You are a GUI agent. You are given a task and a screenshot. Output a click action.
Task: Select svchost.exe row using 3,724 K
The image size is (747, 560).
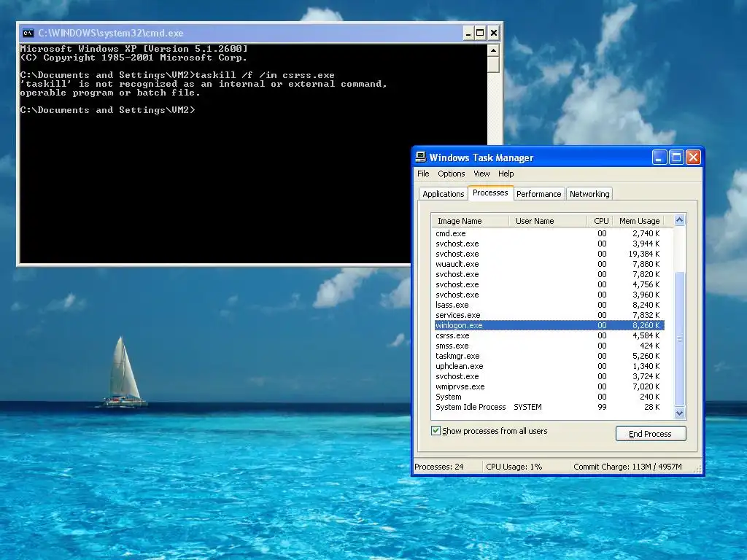coord(549,376)
